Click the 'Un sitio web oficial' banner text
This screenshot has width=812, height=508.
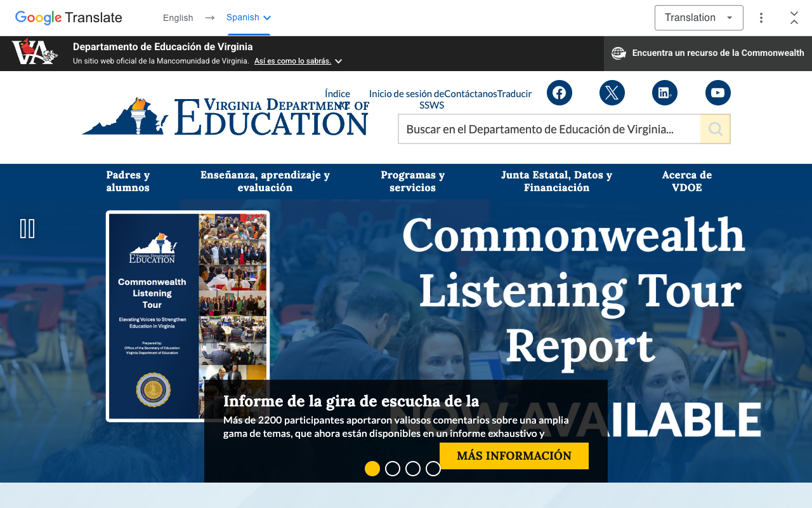tap(161, 61)
